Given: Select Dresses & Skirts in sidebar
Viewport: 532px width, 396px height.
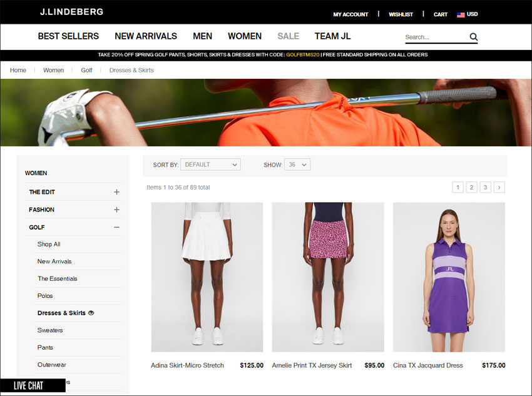Looking at the screenshot, I should tap(61, 313).
